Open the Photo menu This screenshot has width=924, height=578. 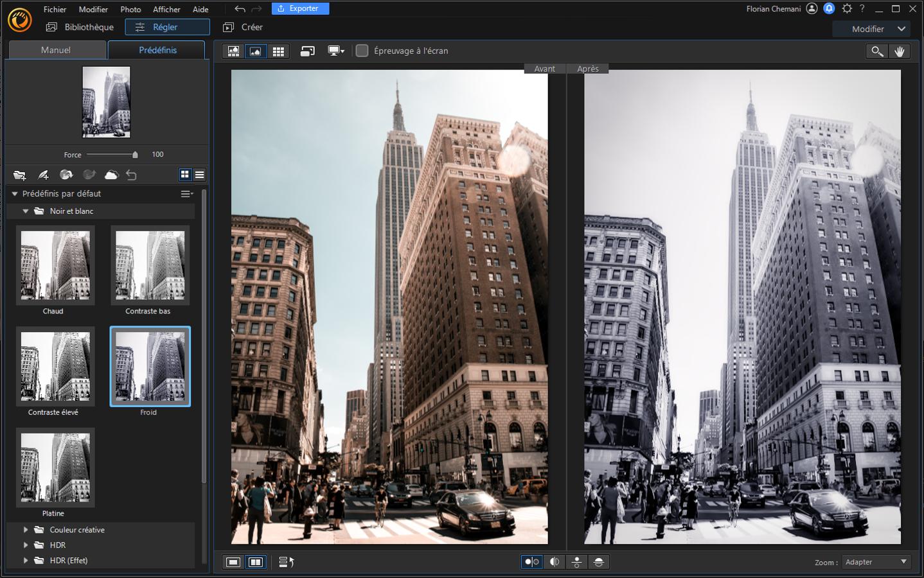coord(130,9)
